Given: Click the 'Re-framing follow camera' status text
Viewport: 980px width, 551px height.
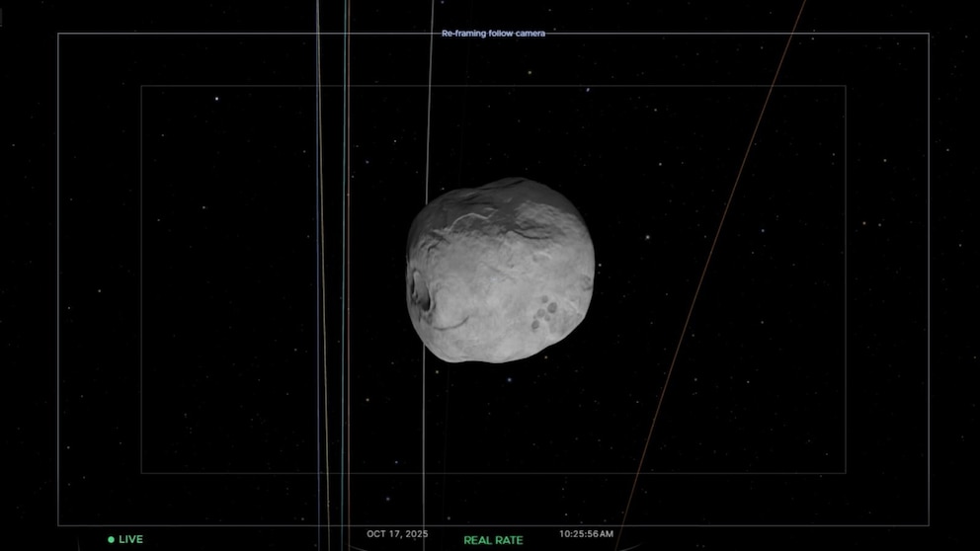Looking at the screenshot, I should click(x=493, y=34).
